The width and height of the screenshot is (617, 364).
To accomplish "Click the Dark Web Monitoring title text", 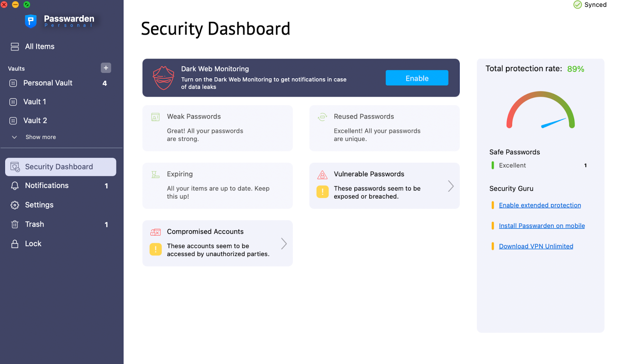I will [x=215, y=69].
